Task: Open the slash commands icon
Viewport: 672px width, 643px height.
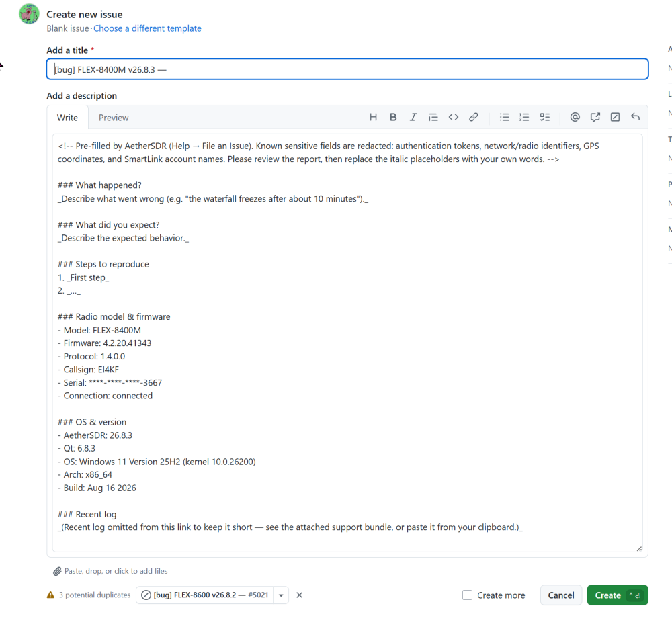Action: tap(615, 117)
